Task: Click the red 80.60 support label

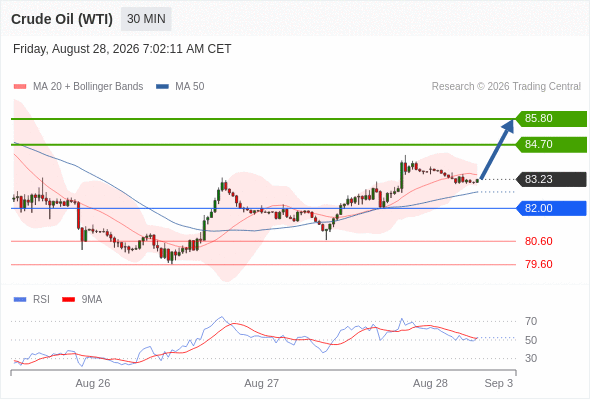Action: [538, 241]
